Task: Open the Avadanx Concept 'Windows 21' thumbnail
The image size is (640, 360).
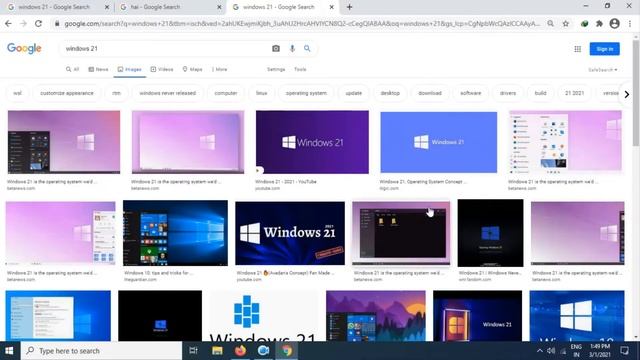Action: point(290,233)
